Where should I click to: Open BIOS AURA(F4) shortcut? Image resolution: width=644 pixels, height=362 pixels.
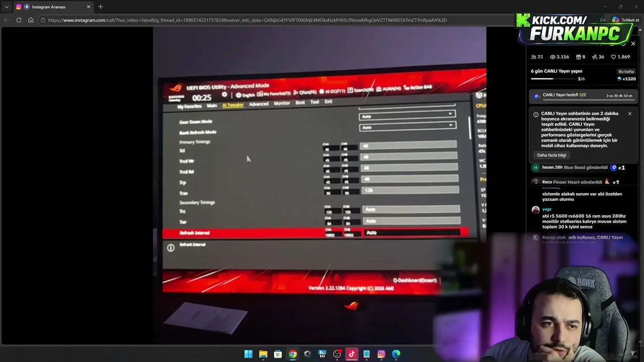pos(388,89)
